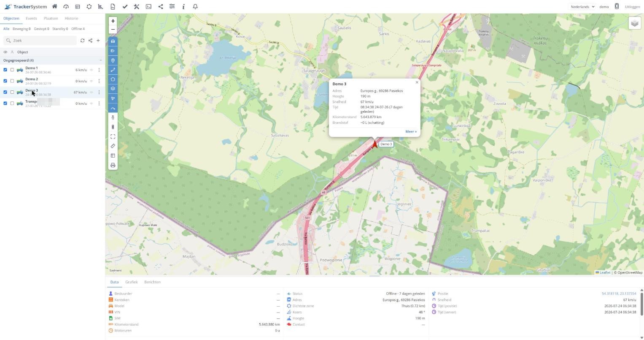
Task: Toggle vehicle objects display on the map
Action: pyautogui.click(x=113, y=41)
